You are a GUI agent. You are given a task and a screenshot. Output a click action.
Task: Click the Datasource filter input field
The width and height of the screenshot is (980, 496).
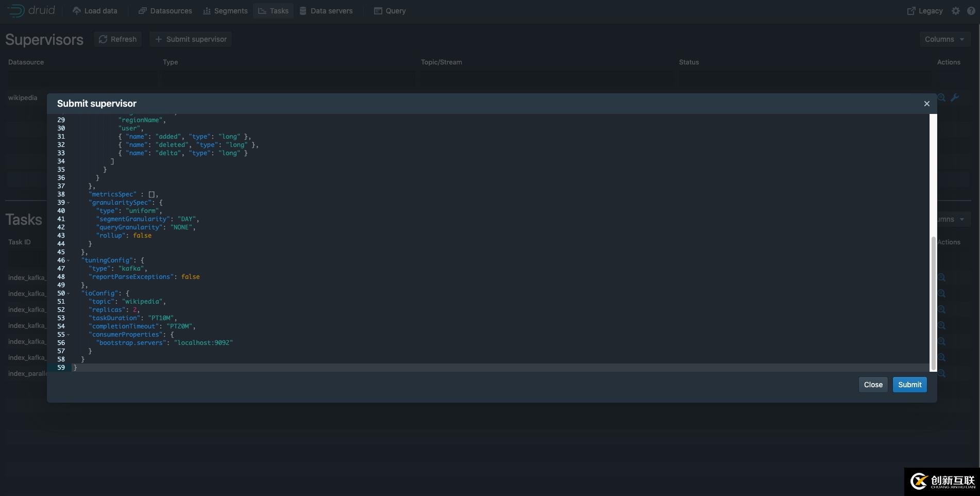click(82, 79)
